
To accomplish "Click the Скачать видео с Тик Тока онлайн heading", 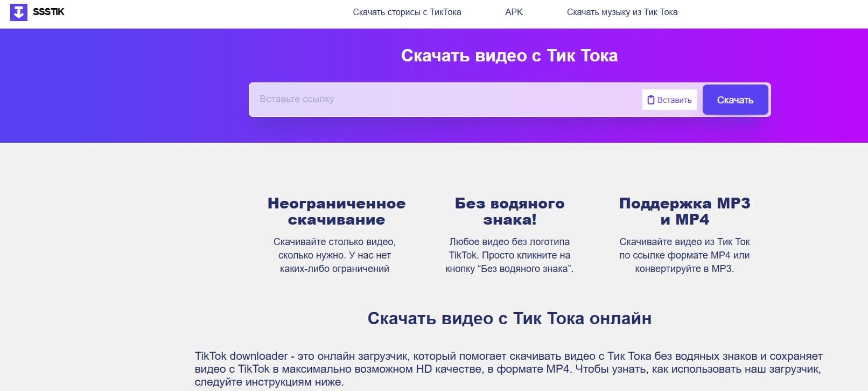I will (509, 318).
